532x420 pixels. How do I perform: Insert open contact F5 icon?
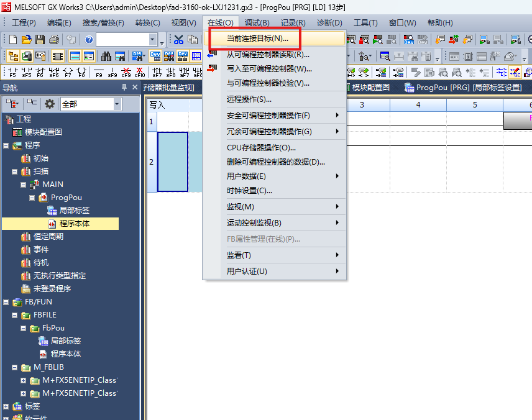coord(12,72)
